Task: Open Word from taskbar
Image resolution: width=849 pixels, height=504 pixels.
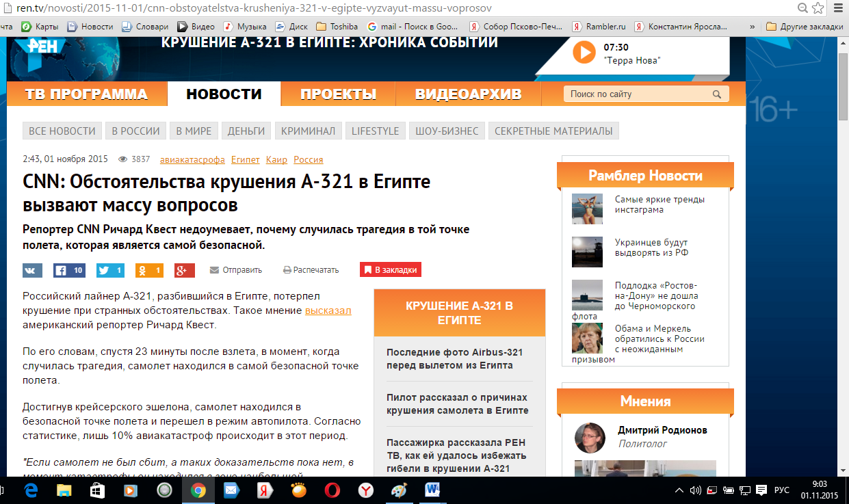Action: click(x=433, y=490)
